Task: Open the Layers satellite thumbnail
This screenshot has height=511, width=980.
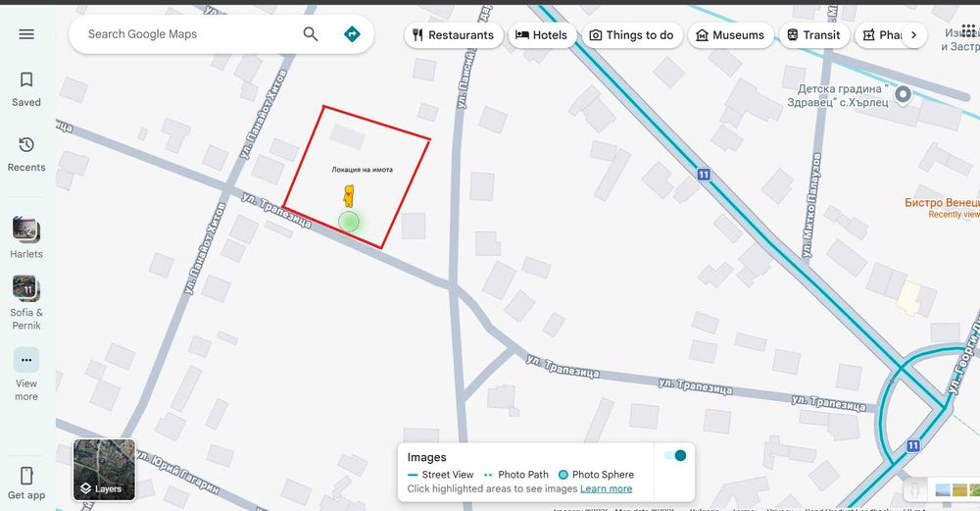Action: (x=105, y=470)
